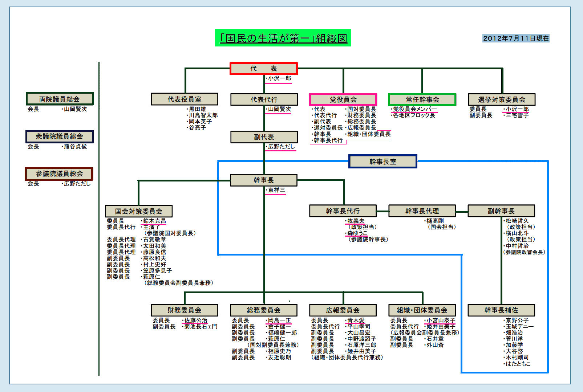Click the name 中村哲治

tap(517, 246)
